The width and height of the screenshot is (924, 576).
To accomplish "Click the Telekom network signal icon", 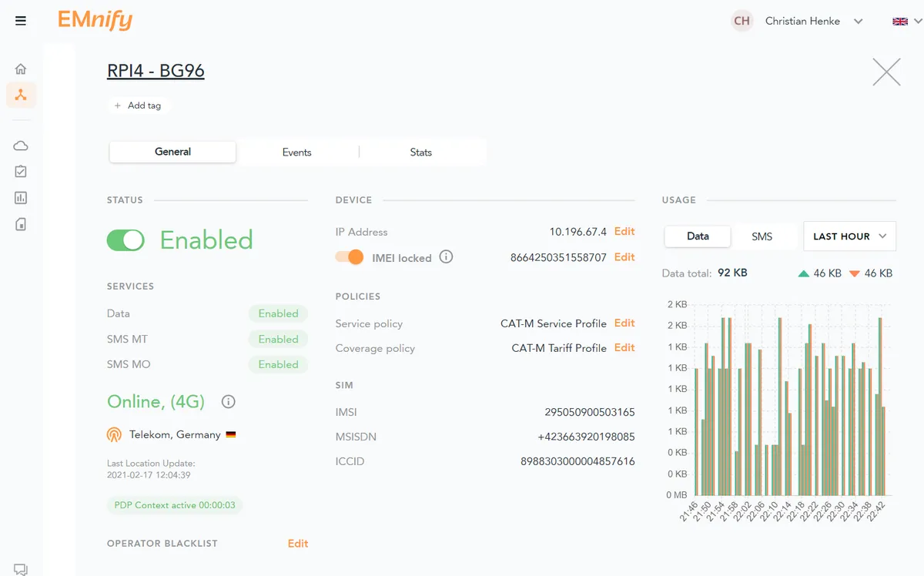I will coord(114,435).
